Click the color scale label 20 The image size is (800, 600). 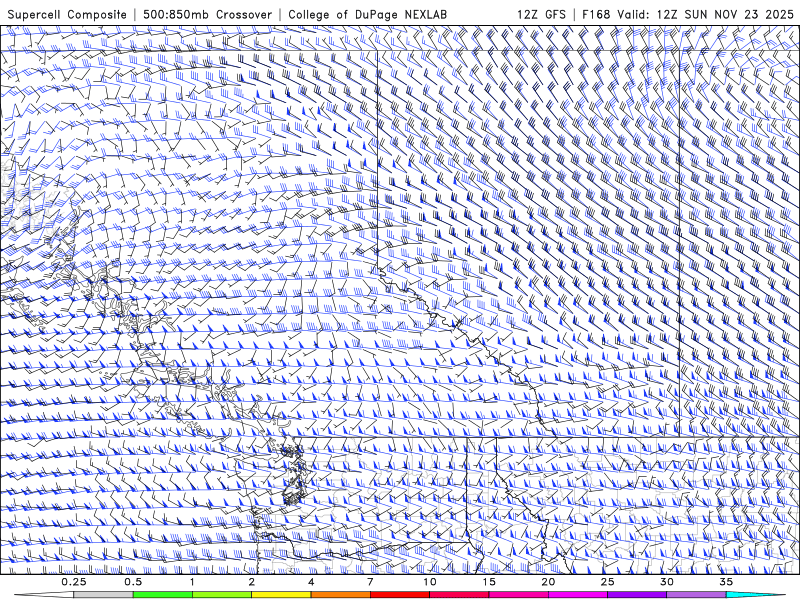pyautogui.click(x=548, y=582)
